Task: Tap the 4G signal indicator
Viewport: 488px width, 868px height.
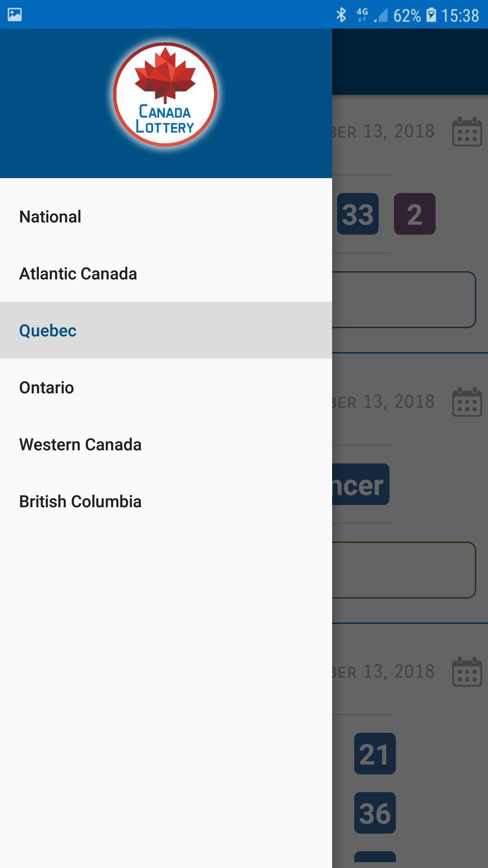Action: (x=362, y=15)
